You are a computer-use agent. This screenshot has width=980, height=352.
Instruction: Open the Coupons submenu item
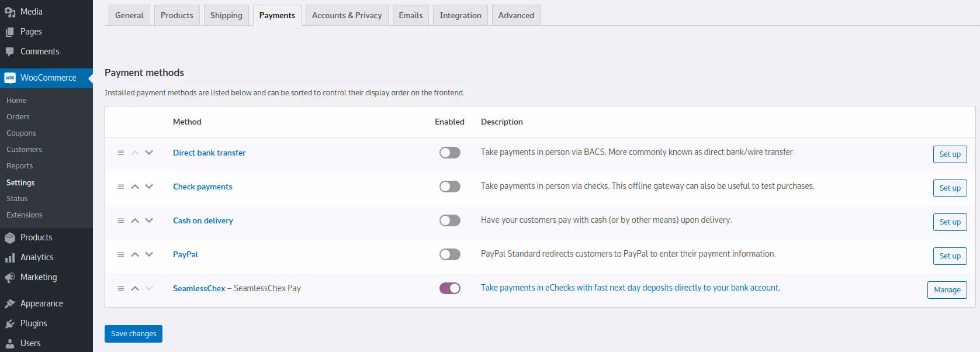click(x=21, y=133)
